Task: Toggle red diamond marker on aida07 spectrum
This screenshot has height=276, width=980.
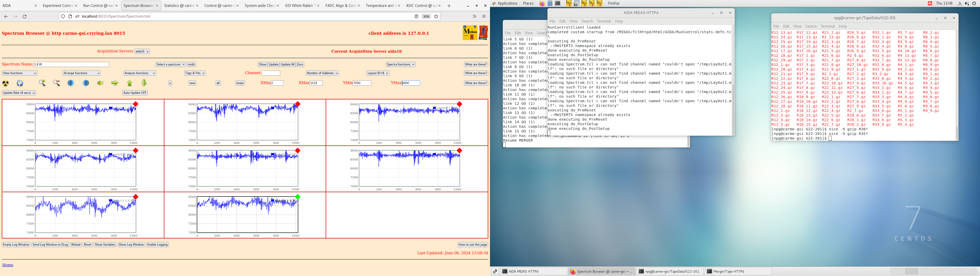Action: (460, 104)
